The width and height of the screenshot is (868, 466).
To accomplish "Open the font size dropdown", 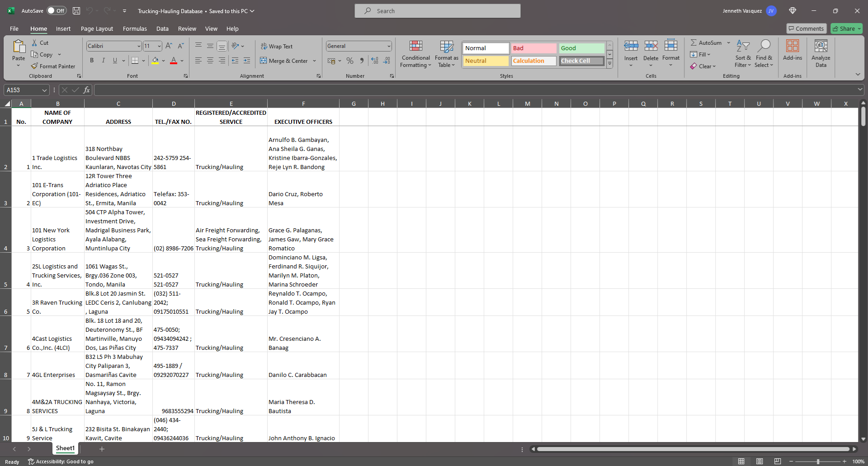I will click(x=159, y=46).
